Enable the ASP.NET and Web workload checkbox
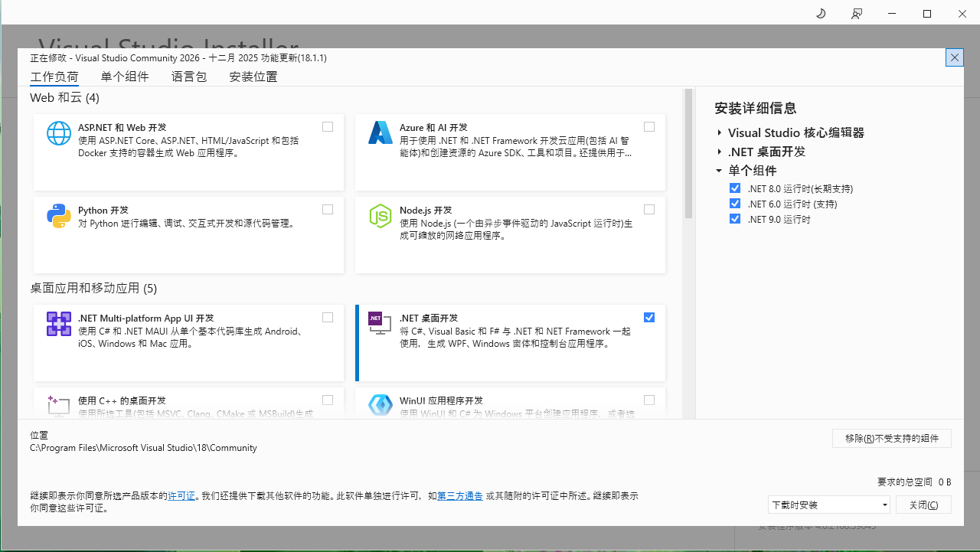The image size is (980, 552). click(328, 127)
